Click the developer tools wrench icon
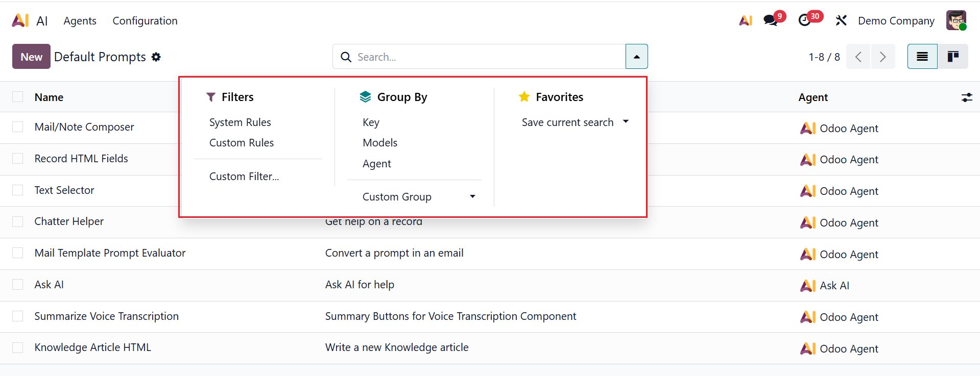 (841, 20)
